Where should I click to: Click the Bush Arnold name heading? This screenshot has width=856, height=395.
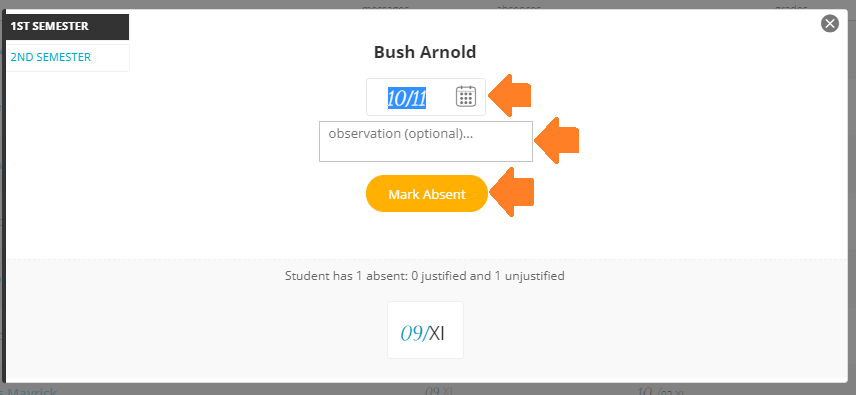[425, 52]
